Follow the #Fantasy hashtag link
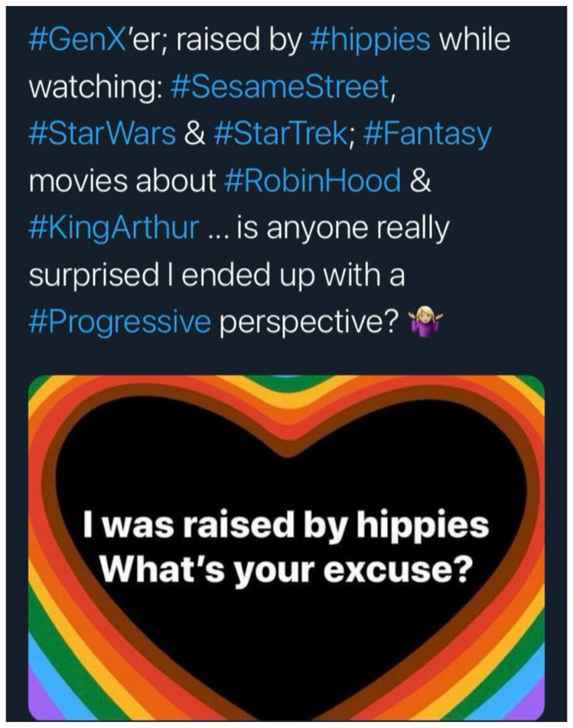Image resolution: width=573 pixels, height=728 pixels. (x=428, y=135)
